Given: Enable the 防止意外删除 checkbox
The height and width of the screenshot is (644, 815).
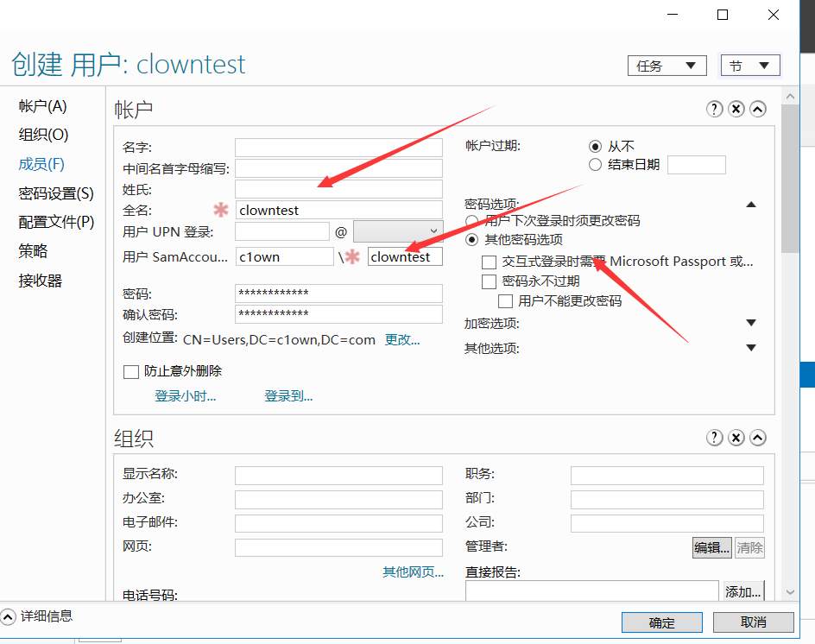Looking at the screenshot, I should click(x=131, y=372).
